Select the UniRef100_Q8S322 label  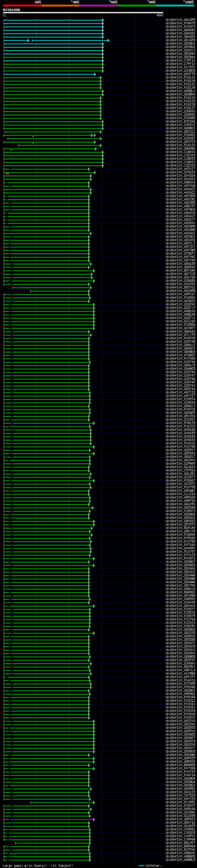[180, 131]
